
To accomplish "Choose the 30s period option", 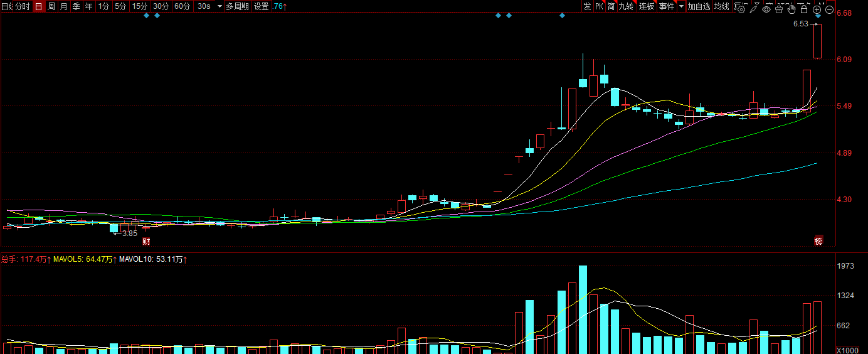I will pos(204,6).
